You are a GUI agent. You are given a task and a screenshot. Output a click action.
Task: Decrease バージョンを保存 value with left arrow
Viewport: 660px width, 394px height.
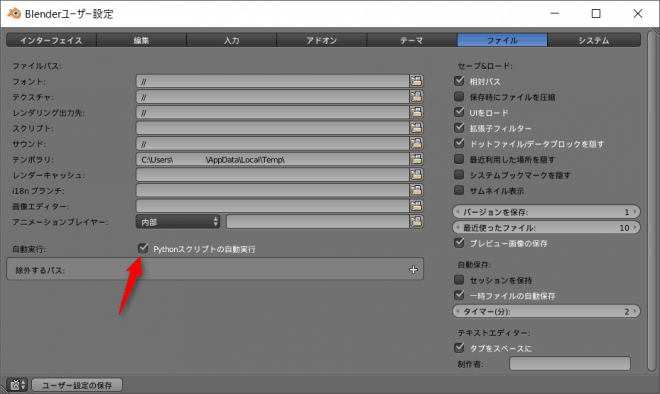[x=458, y=212]
